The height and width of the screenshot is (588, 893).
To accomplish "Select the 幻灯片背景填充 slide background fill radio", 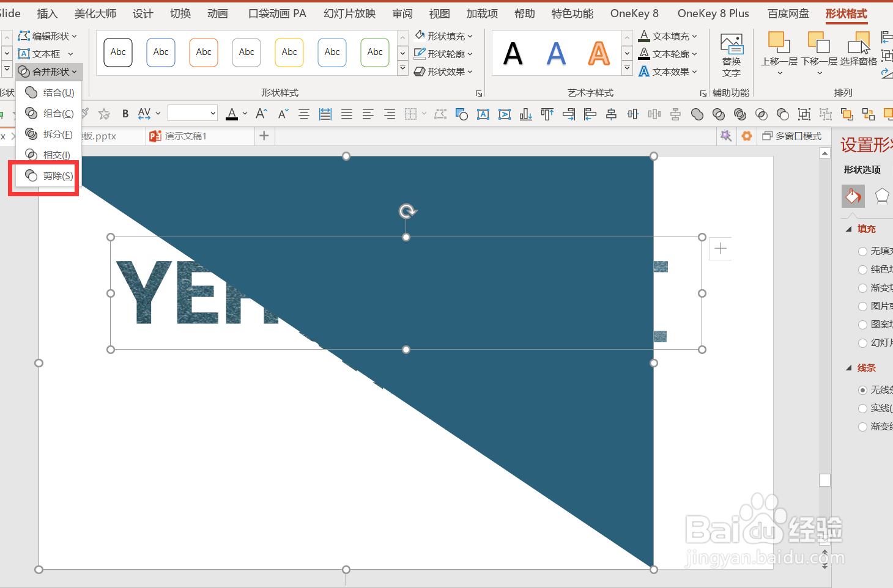I will click(863, 343).
